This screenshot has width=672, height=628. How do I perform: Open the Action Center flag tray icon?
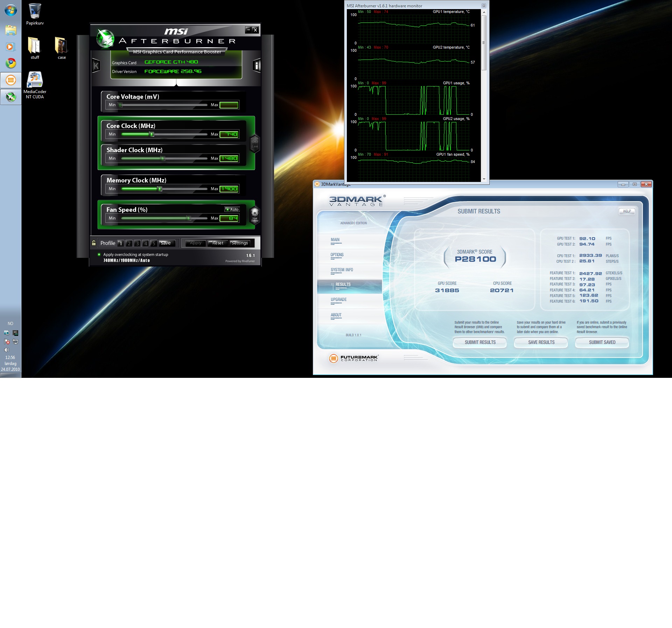coord(7,341)
